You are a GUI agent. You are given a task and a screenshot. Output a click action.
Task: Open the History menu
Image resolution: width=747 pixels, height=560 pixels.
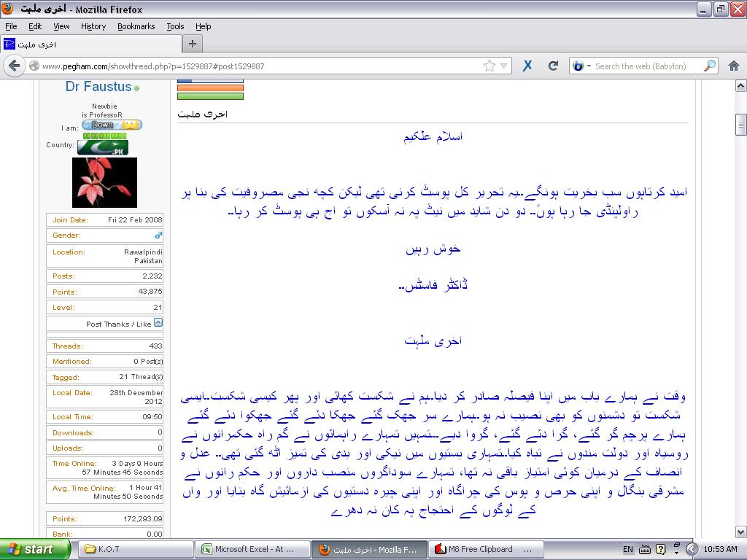(93, 26)
